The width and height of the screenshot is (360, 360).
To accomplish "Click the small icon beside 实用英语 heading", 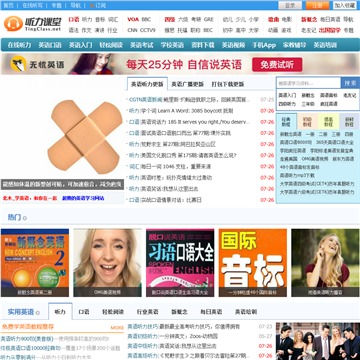I will [x=38, y=313].
